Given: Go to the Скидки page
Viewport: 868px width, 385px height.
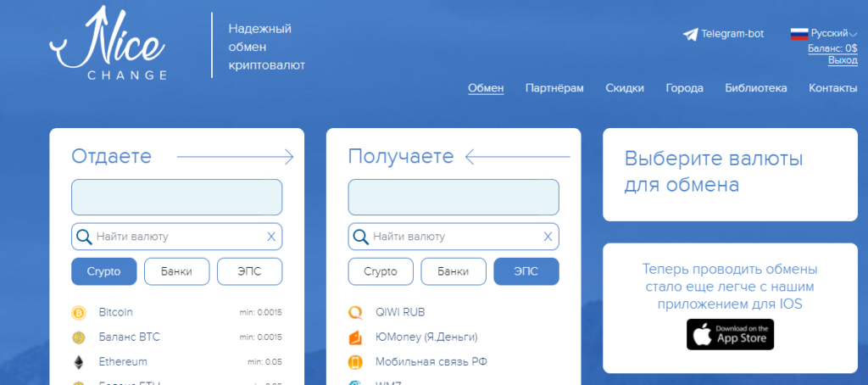Looking at the screenshot, I should [x=625, y=88].
